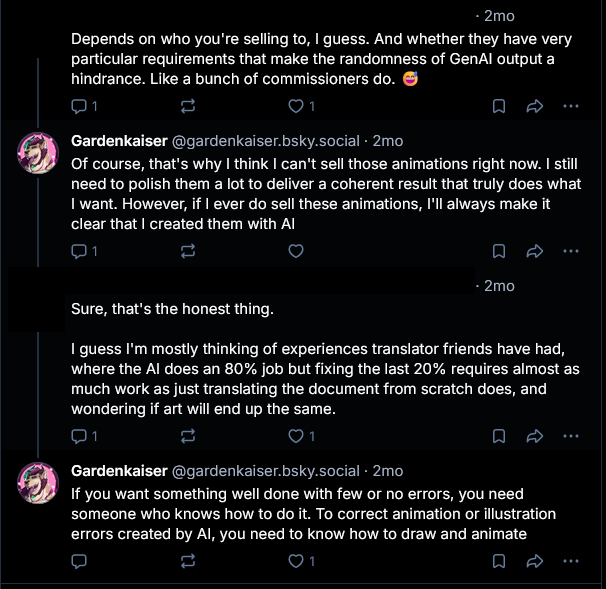Like the post about commissioners
606x589 pixels.
tap(295, 106)
